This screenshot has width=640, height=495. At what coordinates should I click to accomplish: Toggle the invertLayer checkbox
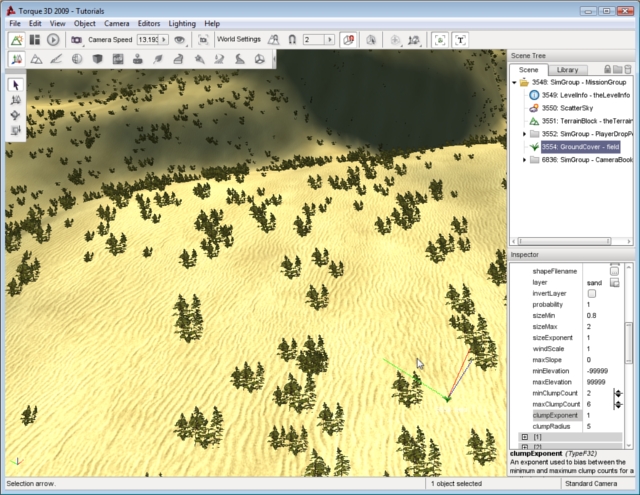pos(591,294)
